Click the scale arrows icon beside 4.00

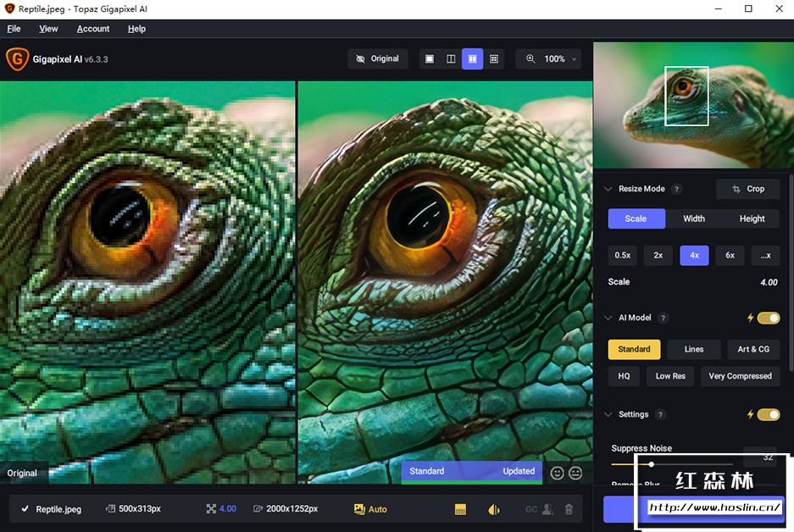click(211, 509)
